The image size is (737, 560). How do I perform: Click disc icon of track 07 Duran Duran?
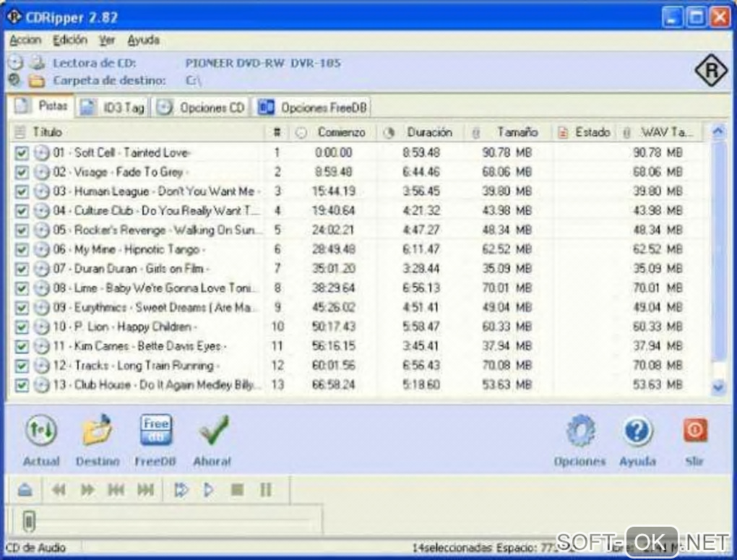(42, 269)
